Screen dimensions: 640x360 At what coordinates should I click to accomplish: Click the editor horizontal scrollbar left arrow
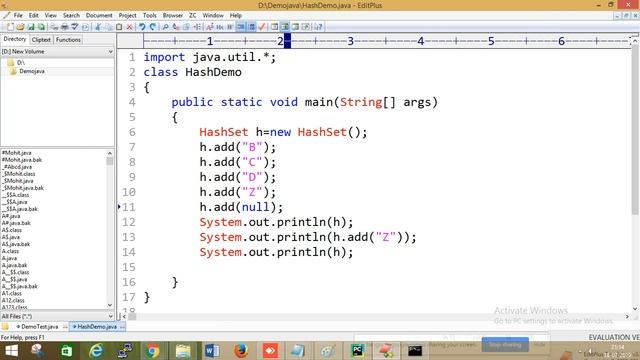124,316
